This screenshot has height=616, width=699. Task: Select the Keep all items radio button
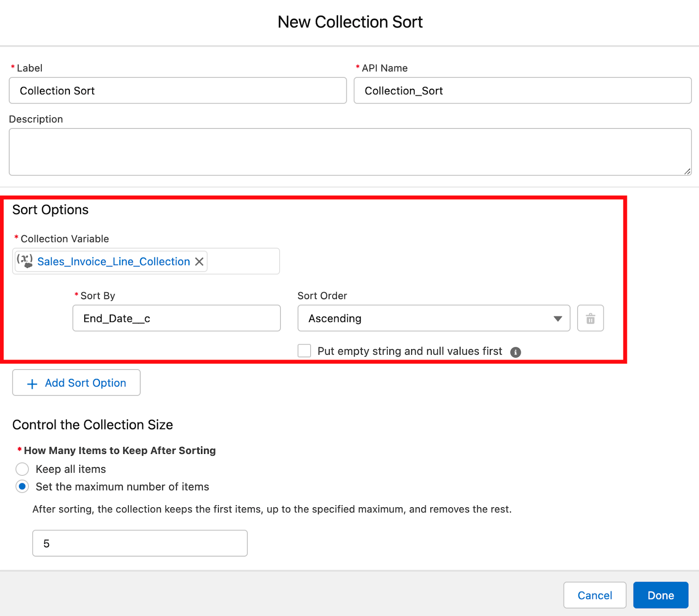tap(22, 469)
